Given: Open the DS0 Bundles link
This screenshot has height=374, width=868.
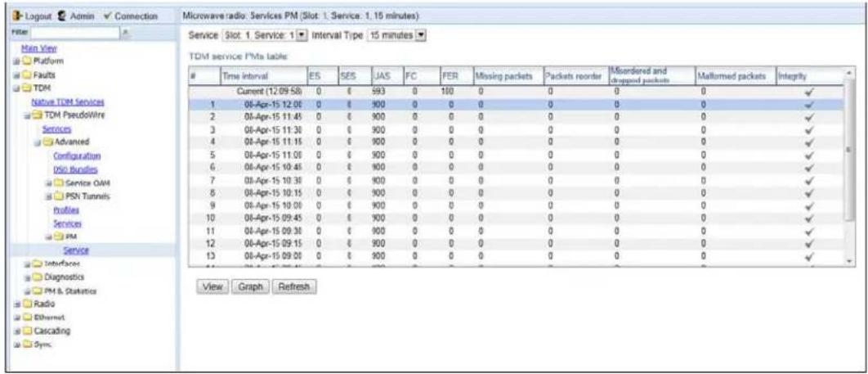Looking at the screenshot, I should coord(75,169).
